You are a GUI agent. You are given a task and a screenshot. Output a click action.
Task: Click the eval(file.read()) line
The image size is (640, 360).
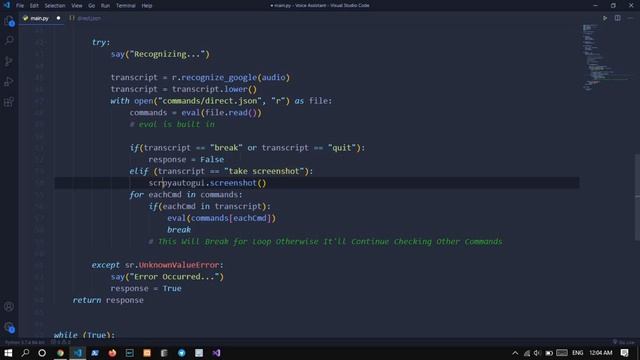click(x=196, y=113)
